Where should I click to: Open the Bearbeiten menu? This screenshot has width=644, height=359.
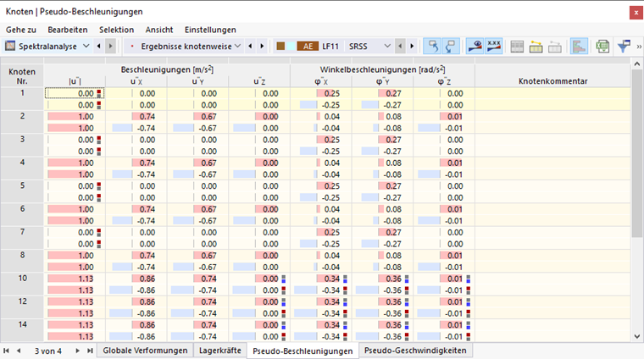coord(68,30)
